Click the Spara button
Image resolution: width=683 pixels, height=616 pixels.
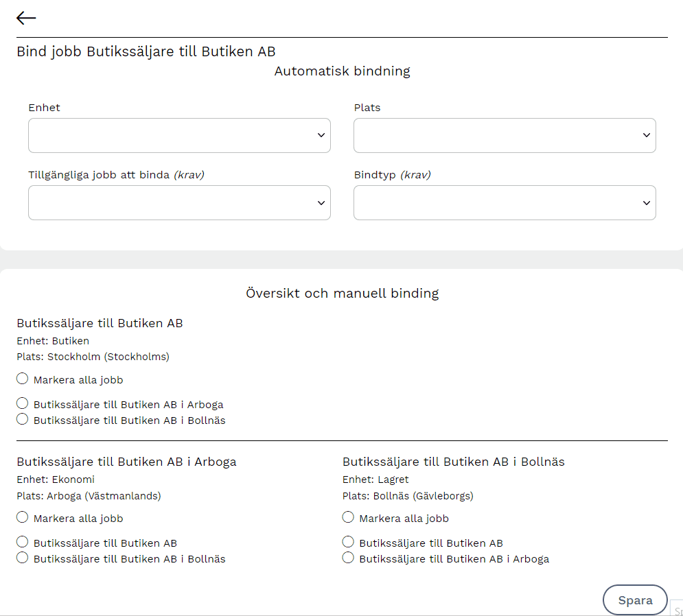(x=635, y=600)
